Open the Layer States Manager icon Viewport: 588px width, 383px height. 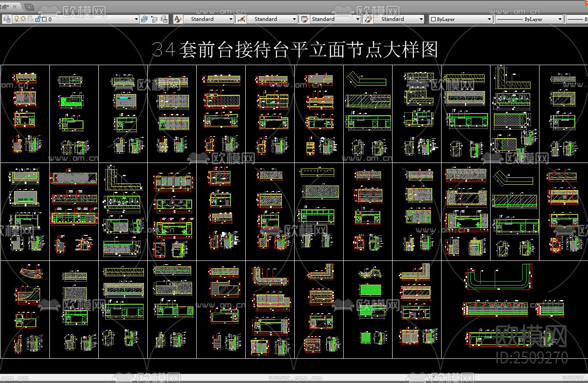[164, 19]
